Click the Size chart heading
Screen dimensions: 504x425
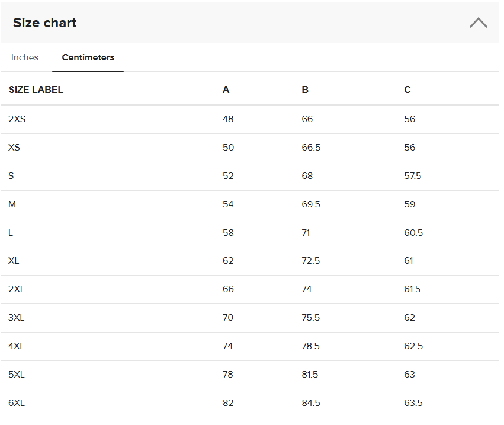[45, 23]
